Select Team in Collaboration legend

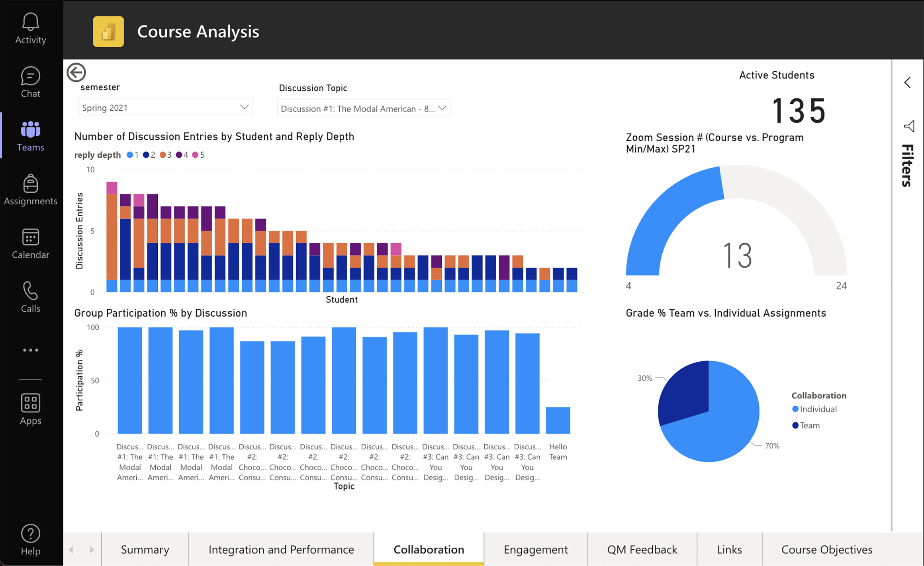(x=806, y=425)
